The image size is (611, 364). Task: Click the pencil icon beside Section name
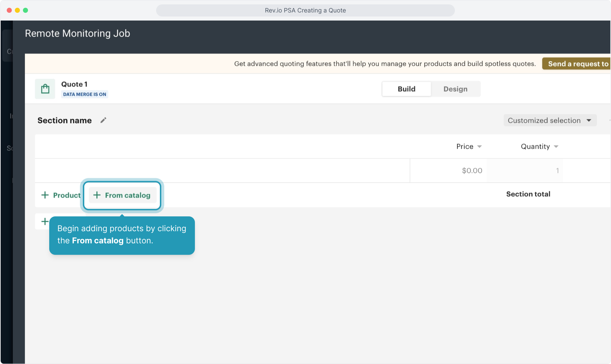104,120
